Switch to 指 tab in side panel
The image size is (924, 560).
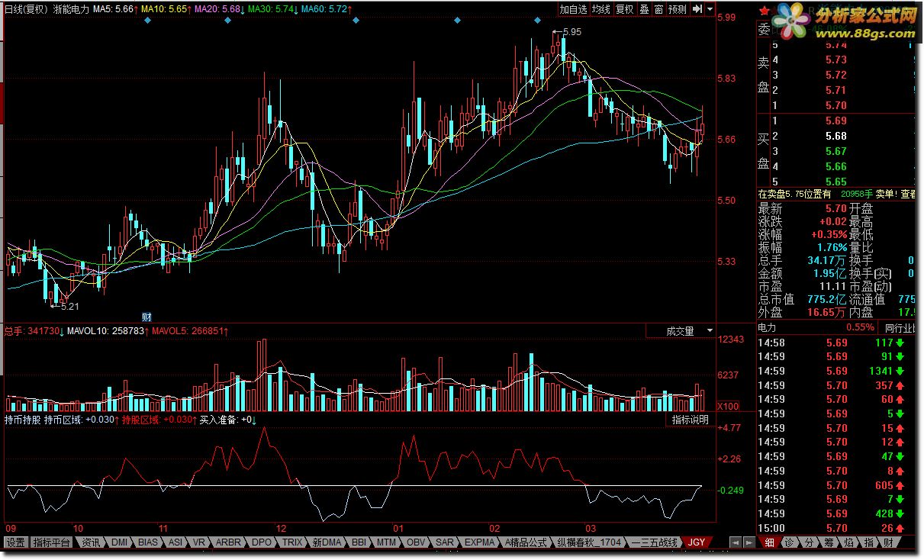click(x=868, y=542)
